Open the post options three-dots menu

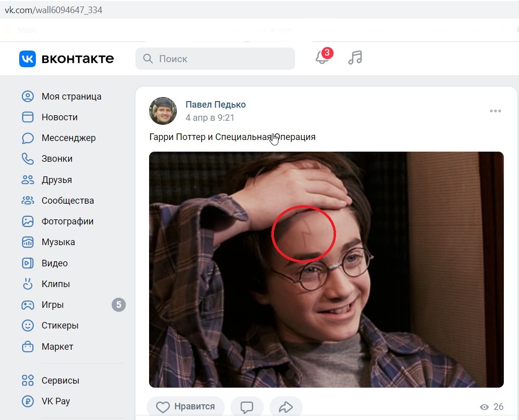pyautogui.click(x=495, y=111)
